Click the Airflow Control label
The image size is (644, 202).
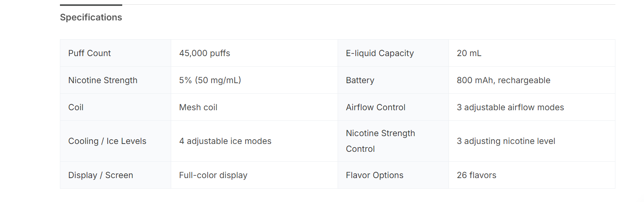coord(375,107)
